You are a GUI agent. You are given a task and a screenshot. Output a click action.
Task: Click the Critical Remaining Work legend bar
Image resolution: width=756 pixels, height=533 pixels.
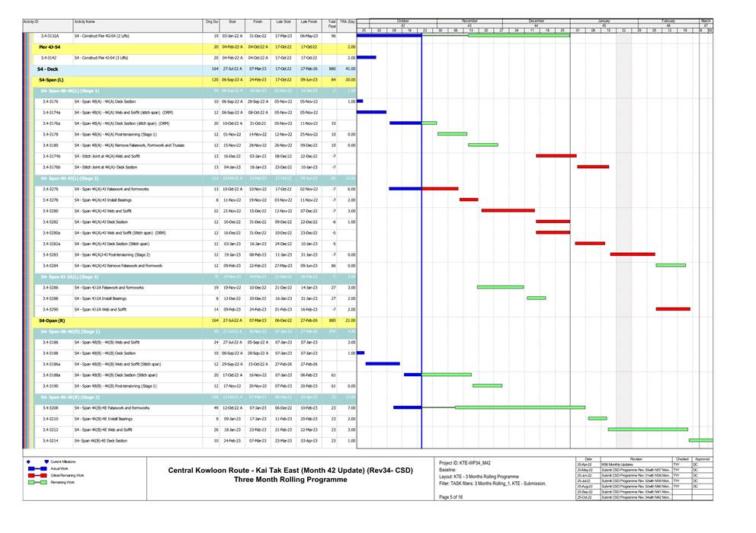point(37,475)
